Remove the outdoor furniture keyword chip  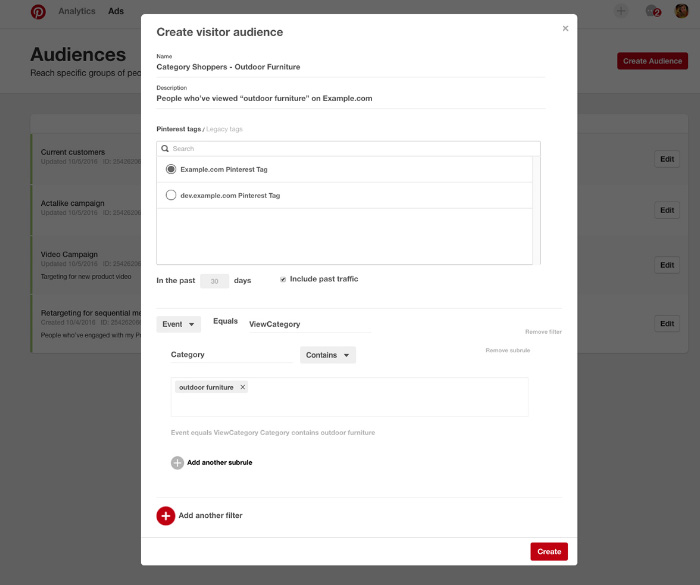(242, 387)
